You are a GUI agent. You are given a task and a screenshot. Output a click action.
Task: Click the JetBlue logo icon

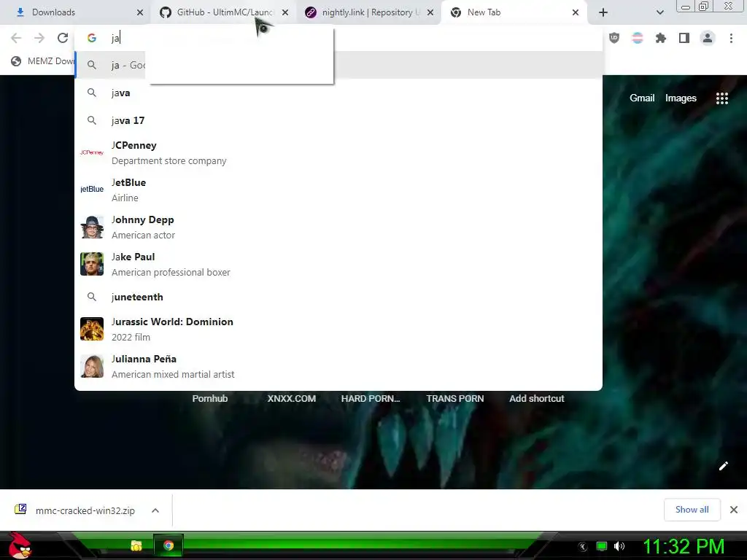[92, 189]
